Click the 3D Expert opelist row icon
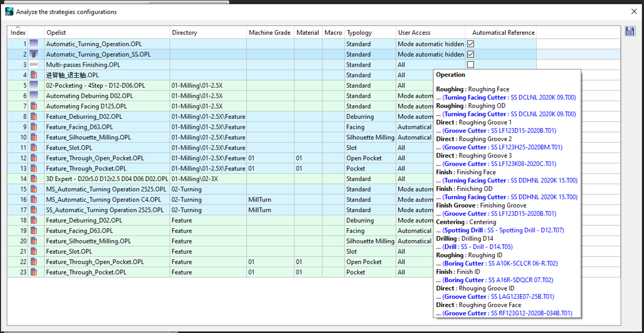644x333 pixels. coord(34,179)
